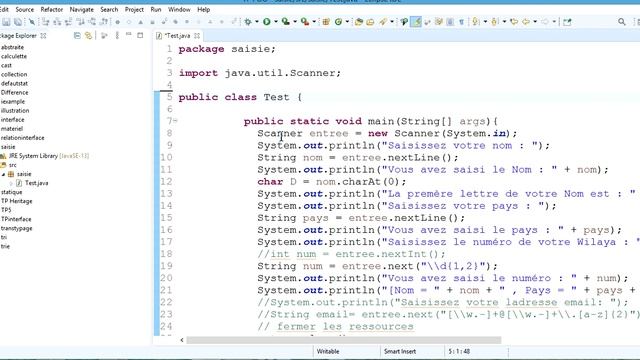Open the Back history dropdown arrow
640x360 pixels.
pos(535,22)
